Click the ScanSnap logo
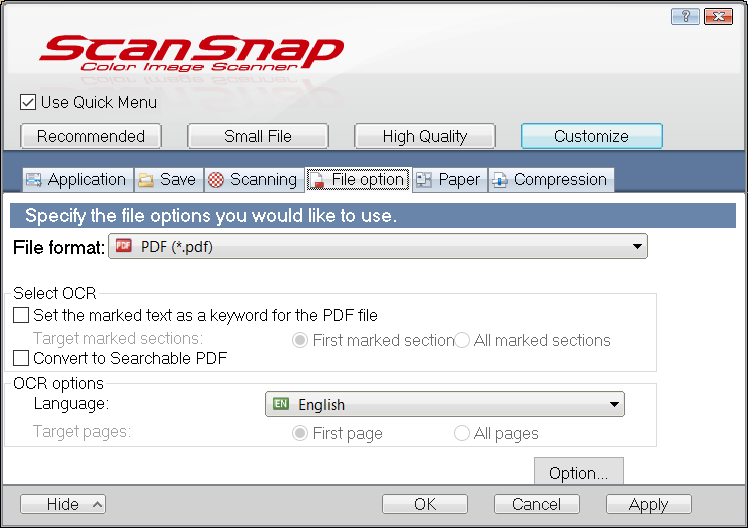This screenshot has height=528, width=748. click(x=191, y=53)
